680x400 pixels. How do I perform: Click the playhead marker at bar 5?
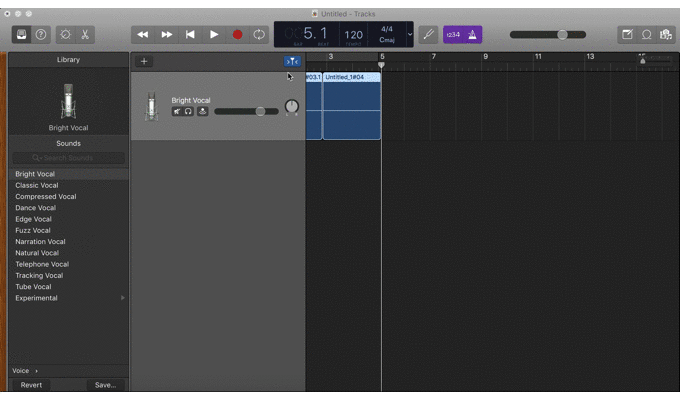(x=381, y=65)
